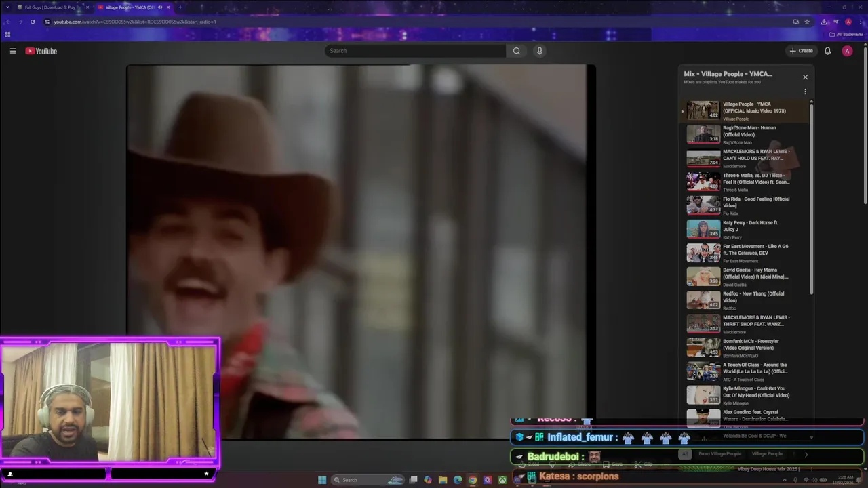Play Three 6 Mafia Feel It video
This screenshot has height=488, width=868.
tap(745, 182)
